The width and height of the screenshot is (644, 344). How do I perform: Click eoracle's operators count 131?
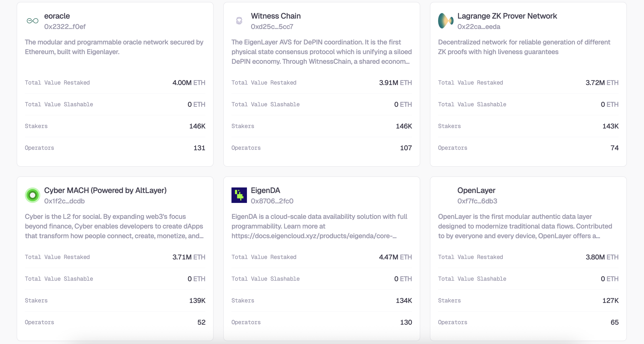pyautogui.click(x=199, y=148)
